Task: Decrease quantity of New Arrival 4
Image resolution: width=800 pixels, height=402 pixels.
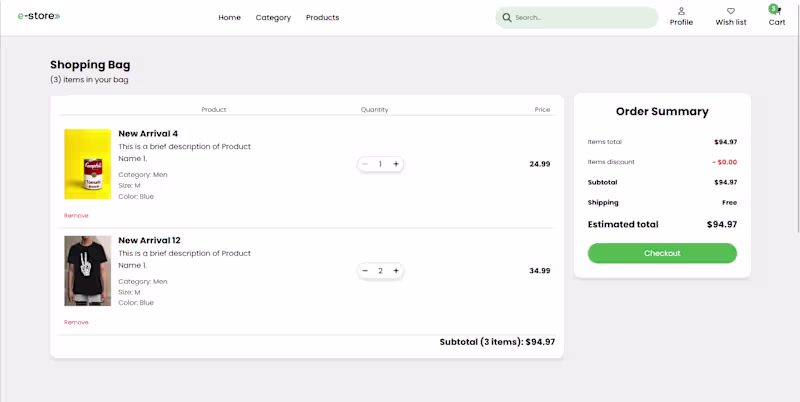Action: click(365, 164)
